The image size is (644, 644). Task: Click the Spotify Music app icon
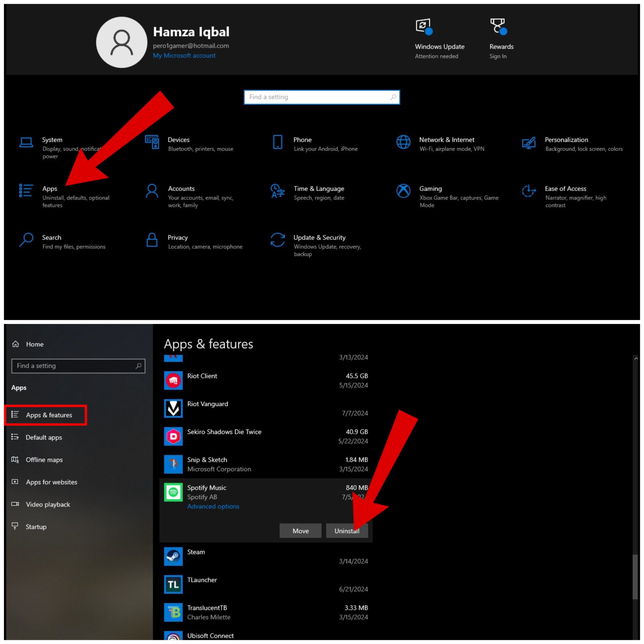click(x=173, y=492)
